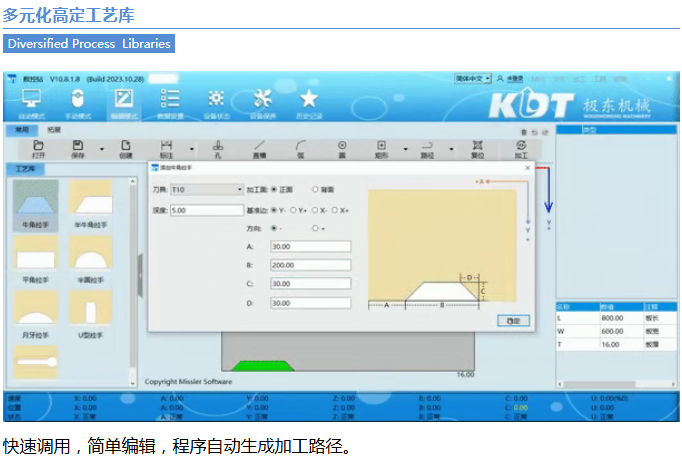Open 历史记录 history star icon

(x=309, y=101)
